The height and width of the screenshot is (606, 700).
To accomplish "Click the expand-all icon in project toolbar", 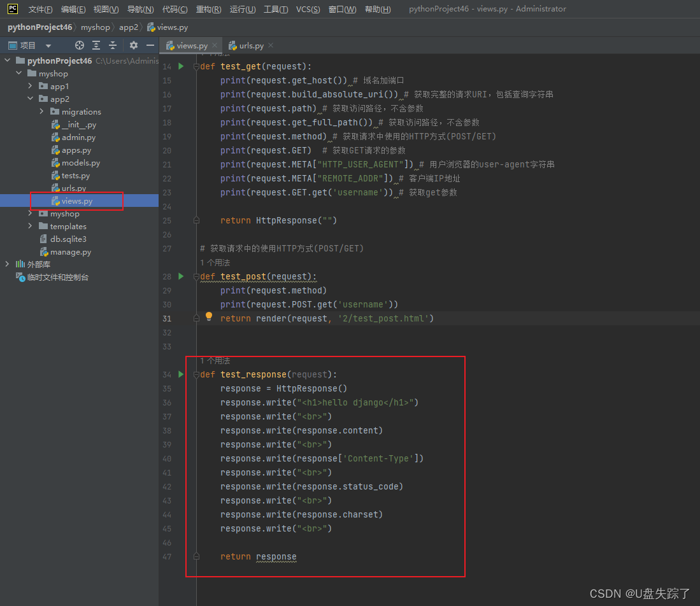I will pos(96,45).
